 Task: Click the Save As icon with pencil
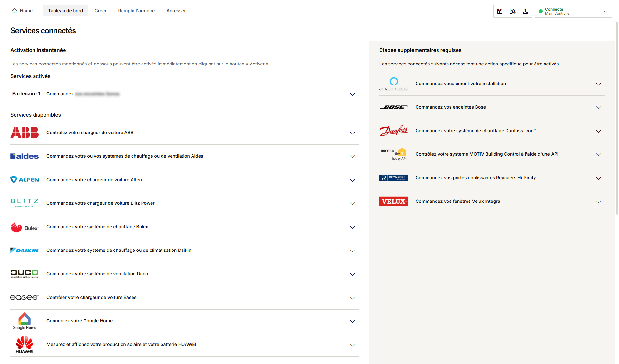pos(513,11)
